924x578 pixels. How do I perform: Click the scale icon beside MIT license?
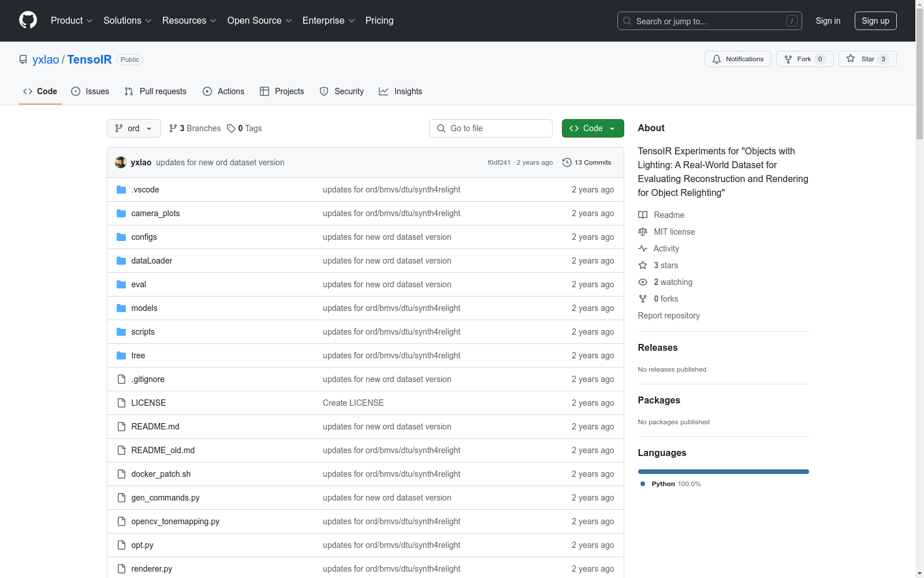coord(643,232)
